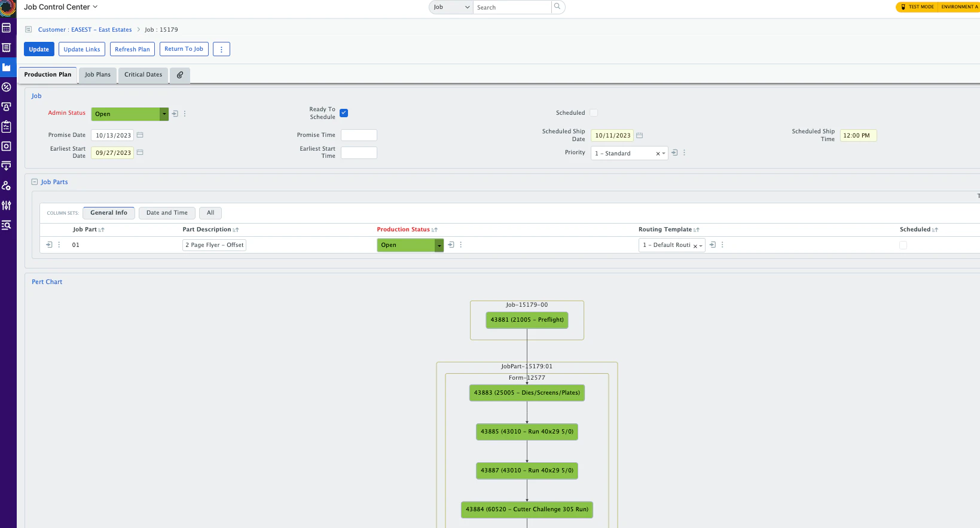
Task: Open the Customer EASEST East Estates breadcrumb link
Action: coord(85,29)
